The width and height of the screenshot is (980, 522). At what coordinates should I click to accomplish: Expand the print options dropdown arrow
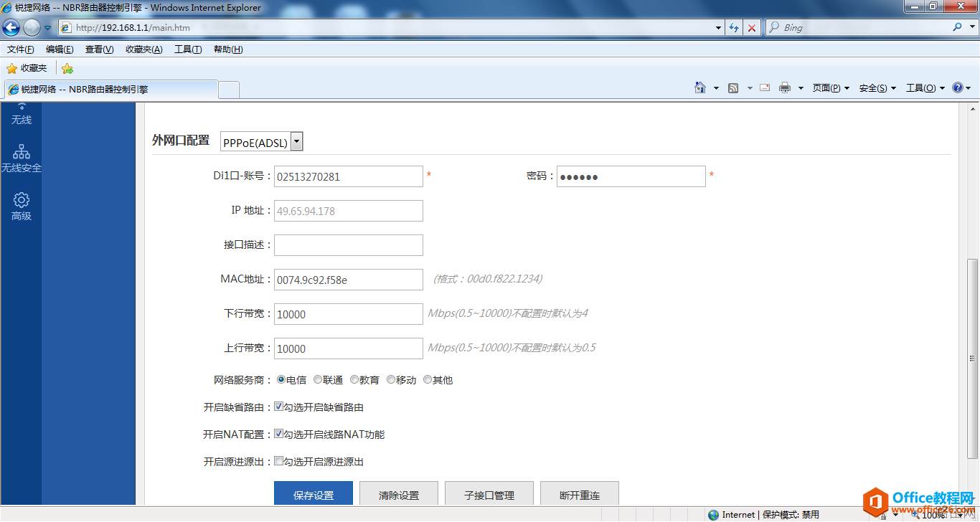tap(801, 88)
